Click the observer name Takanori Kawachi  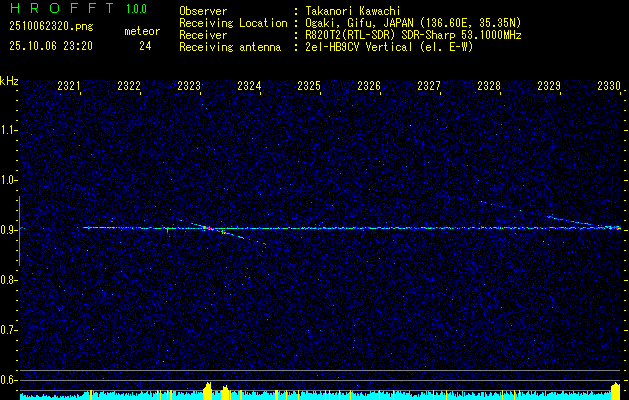[x=353, y=11]
